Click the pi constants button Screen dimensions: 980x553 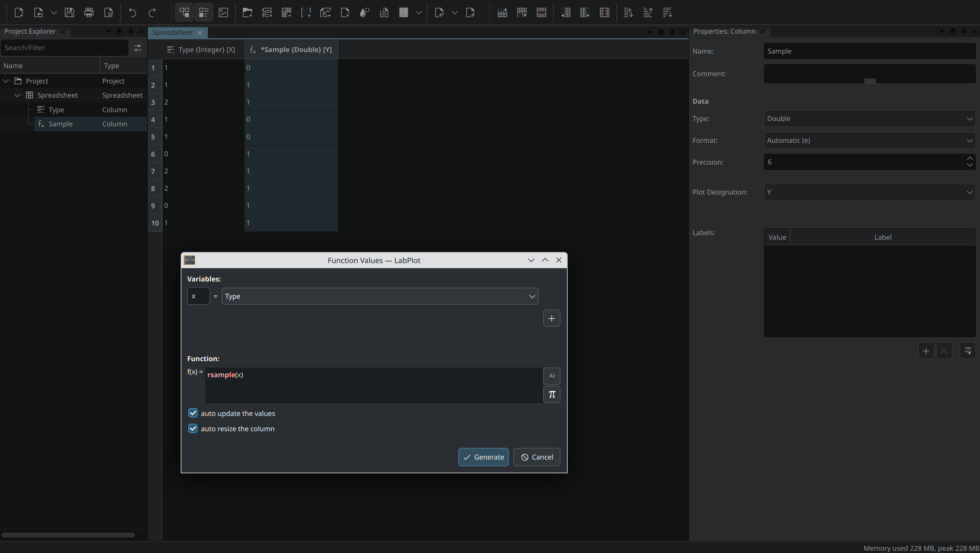[551, 394]
